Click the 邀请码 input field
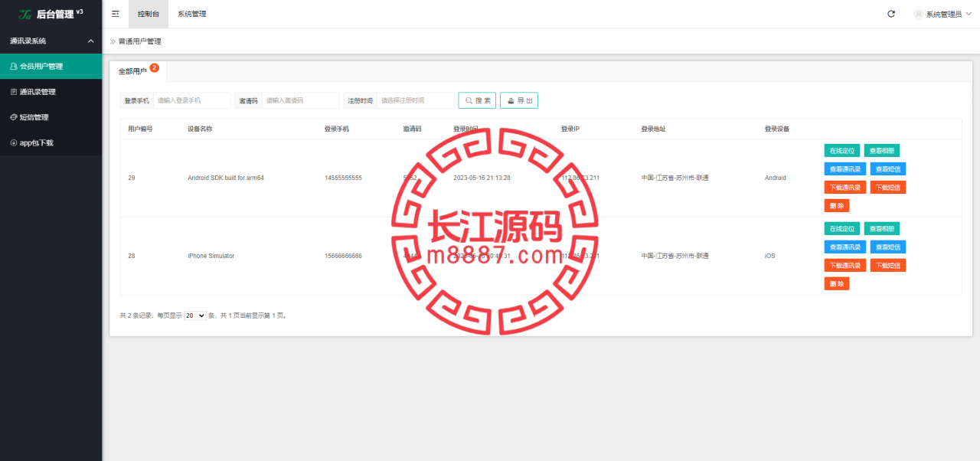Viewport: 980px width, 461px height. coord(300,100)
